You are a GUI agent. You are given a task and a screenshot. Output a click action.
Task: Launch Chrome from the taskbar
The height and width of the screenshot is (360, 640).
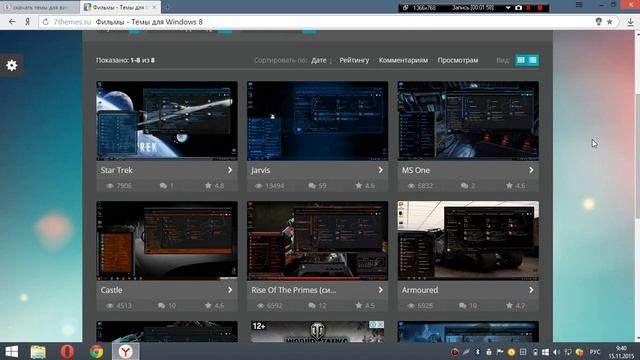(x=97, y=351)
